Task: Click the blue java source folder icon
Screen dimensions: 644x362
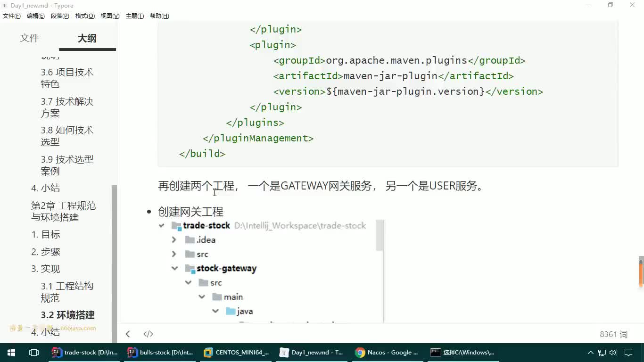Action: click(231, 311)
